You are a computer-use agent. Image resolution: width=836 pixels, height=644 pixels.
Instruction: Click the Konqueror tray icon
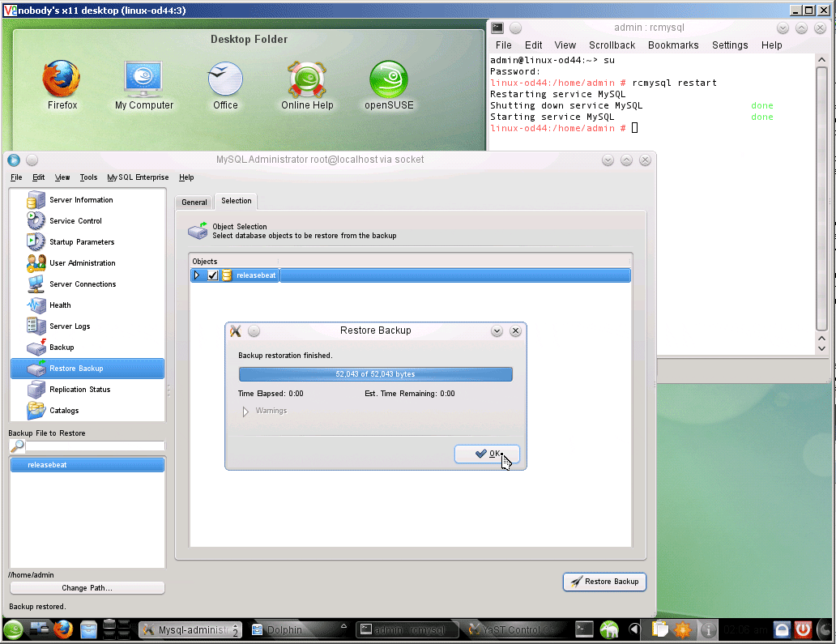(608, 629)
